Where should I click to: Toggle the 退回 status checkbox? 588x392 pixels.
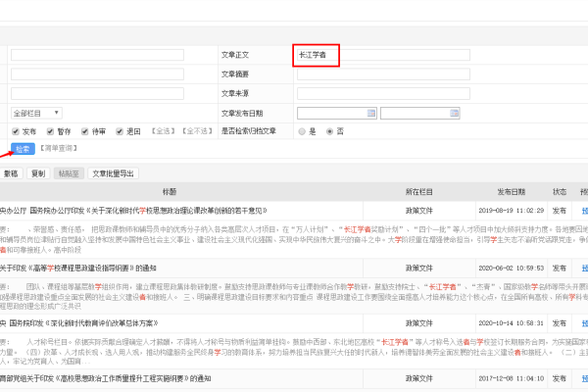coord(120,131)
